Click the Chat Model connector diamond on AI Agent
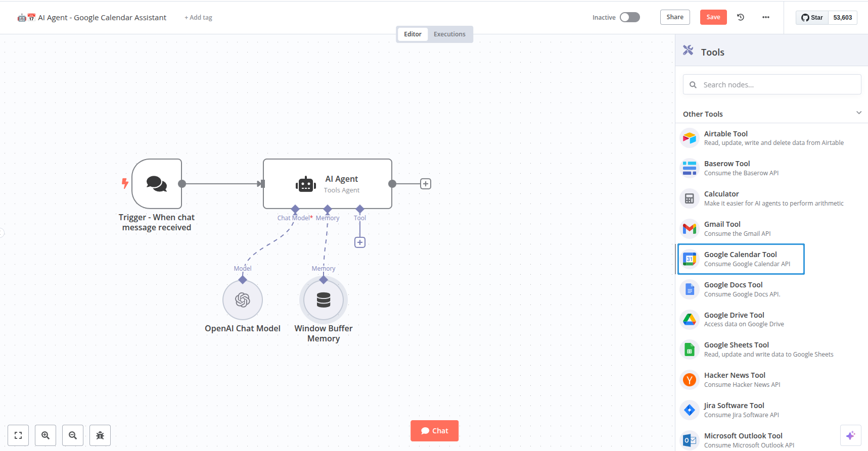 [295, 209]
